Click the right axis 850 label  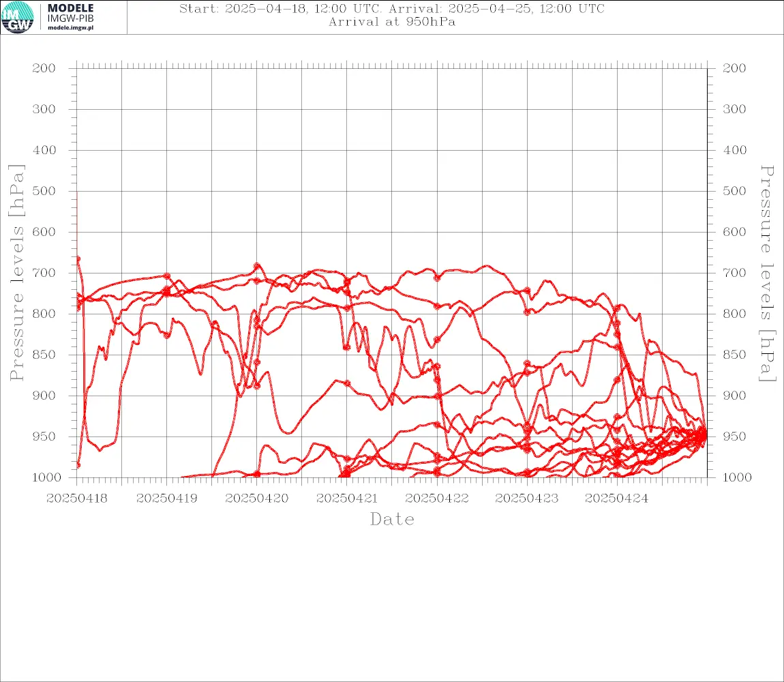pyautogui.click(x=734, y=355)
